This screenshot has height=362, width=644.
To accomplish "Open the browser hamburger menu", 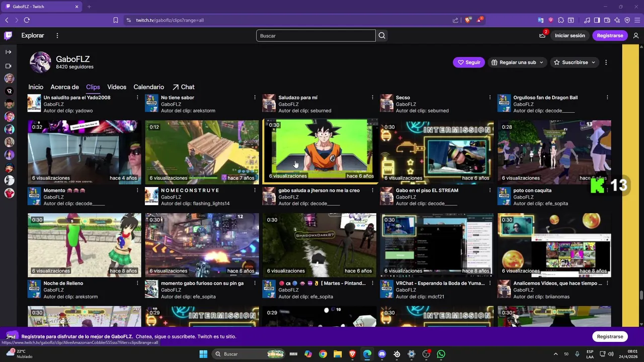I will tap(637, 20).
